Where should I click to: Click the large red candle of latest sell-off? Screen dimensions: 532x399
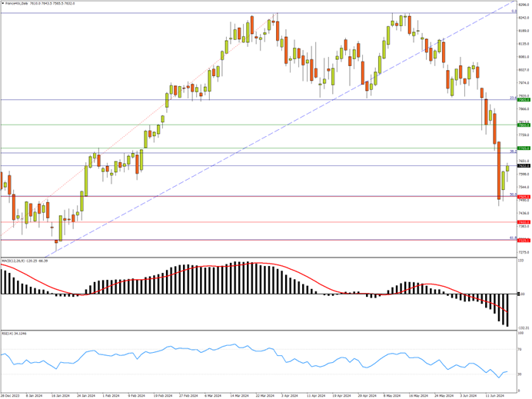[x=498, y=169]
